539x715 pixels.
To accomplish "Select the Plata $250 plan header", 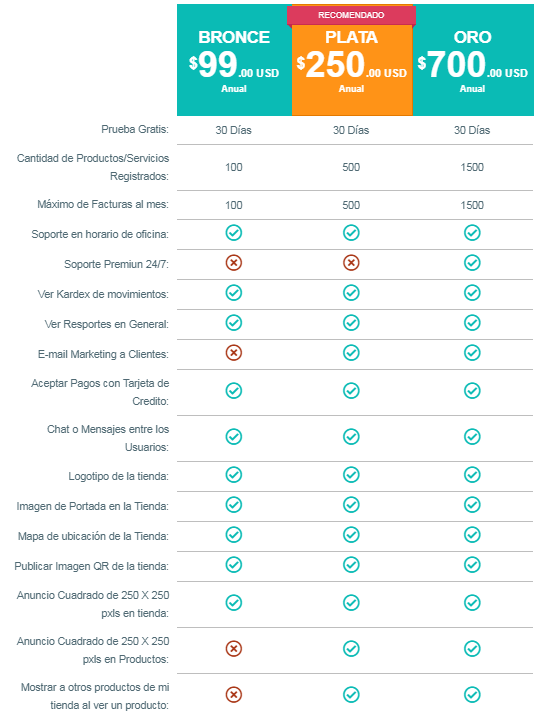I will click(x=352, y=70).
